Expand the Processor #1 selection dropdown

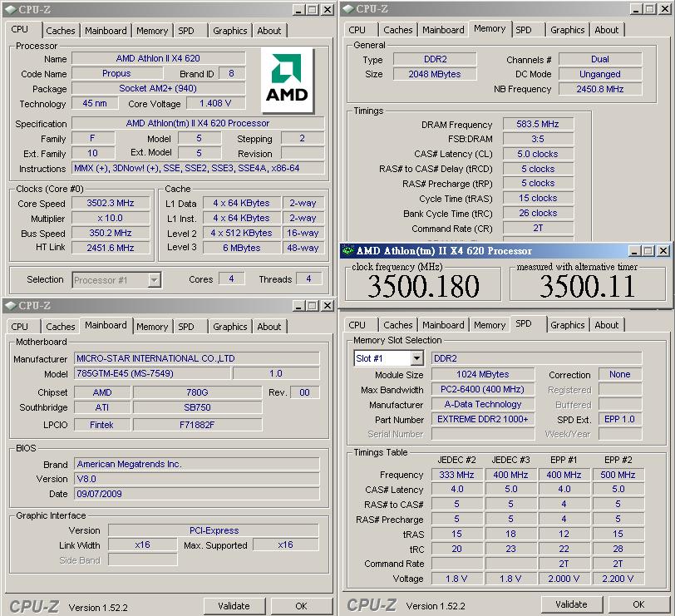coord(154,280)
